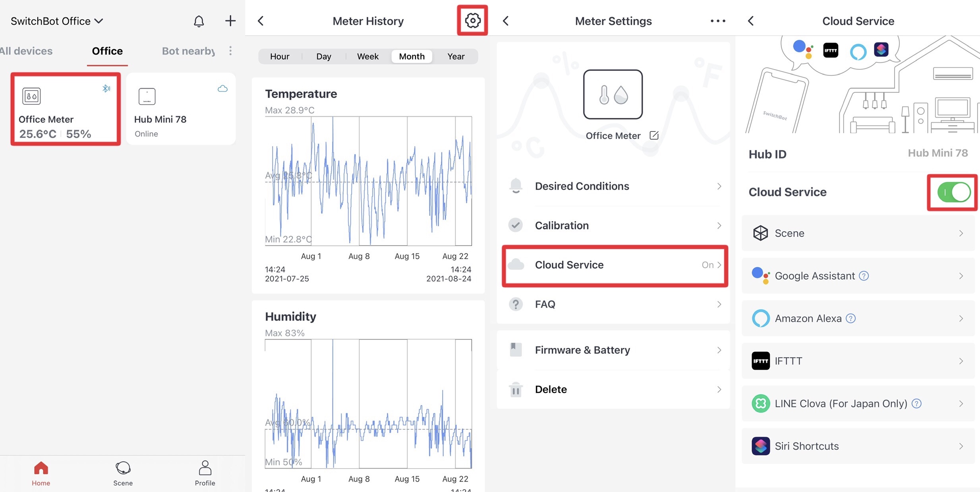Open the Amazon Alexa cloud service row
The image size is (980, 492).
(x=858, y=318)
